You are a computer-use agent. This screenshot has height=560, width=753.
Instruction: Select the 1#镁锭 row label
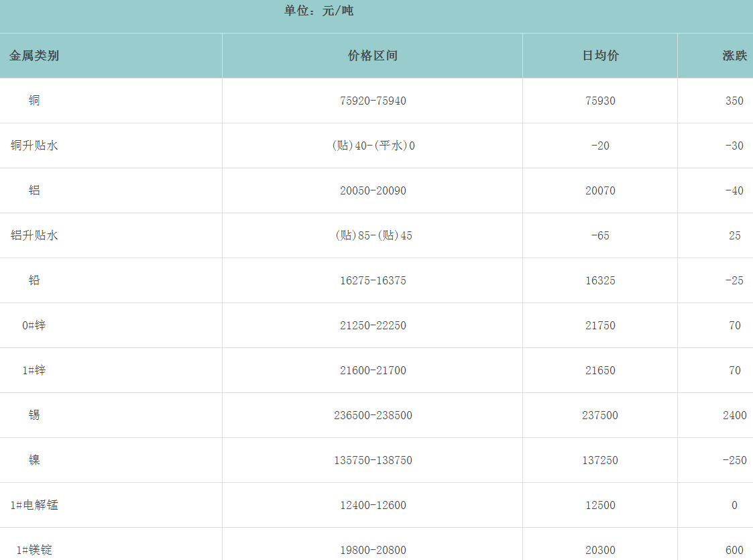click(34, 550)
